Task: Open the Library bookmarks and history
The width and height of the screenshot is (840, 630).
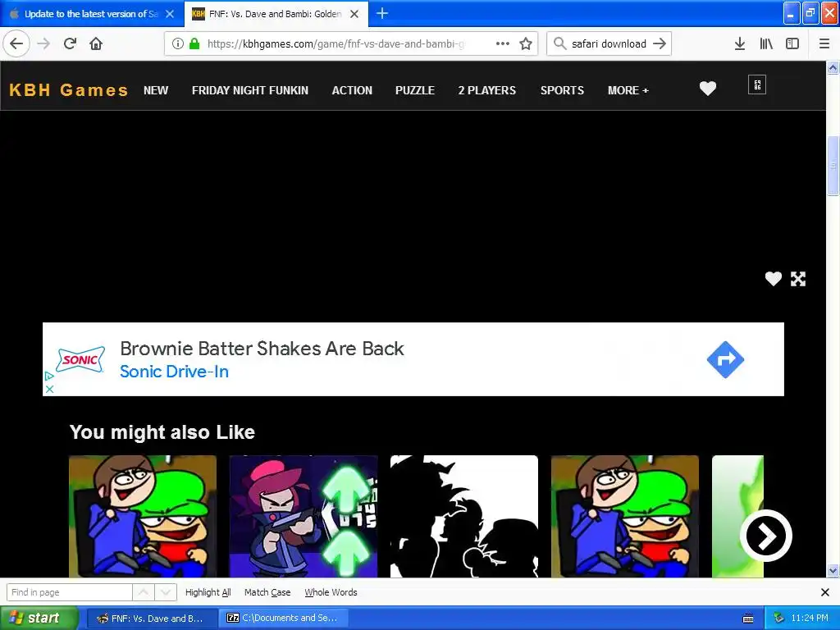Action: point(766,43)
